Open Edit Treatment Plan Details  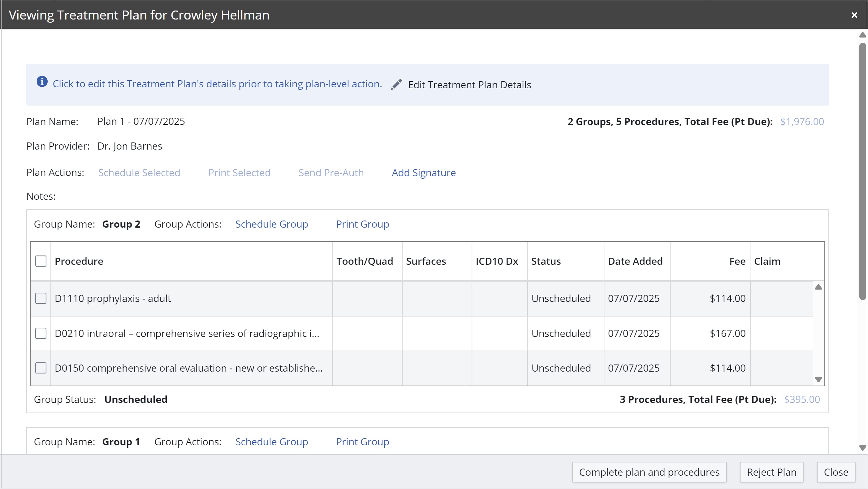click(x=469, y=85)
